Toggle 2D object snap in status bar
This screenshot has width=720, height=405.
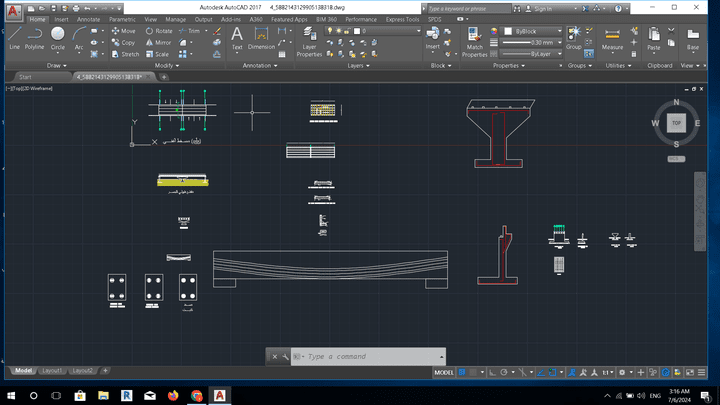552,372
